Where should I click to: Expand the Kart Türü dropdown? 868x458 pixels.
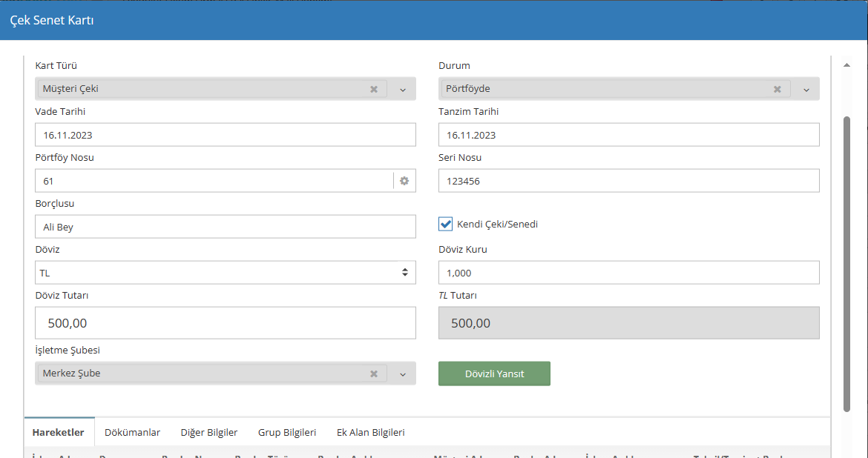[x=403, y=89]
